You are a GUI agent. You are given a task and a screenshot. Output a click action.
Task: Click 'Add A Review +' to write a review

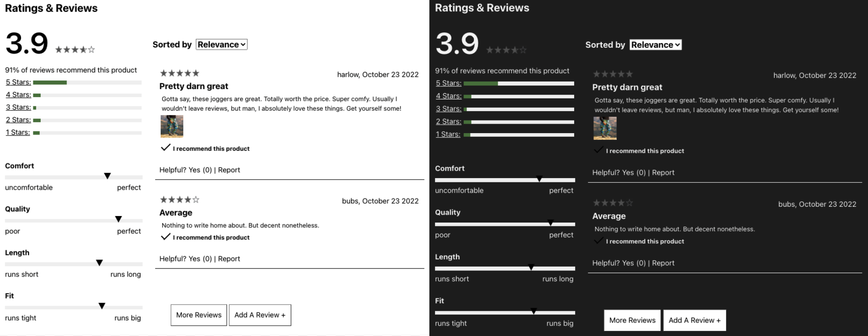click(x=260, y=315)
